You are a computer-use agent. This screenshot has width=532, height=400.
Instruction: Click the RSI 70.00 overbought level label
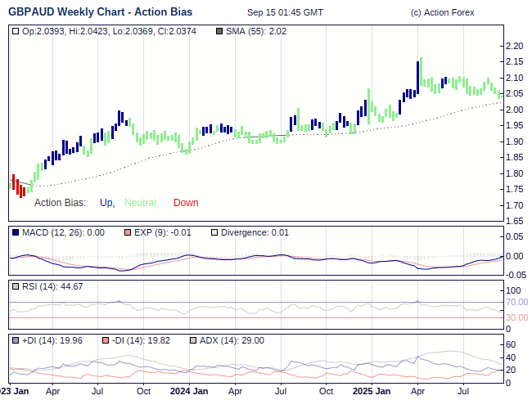coord(516,302)
